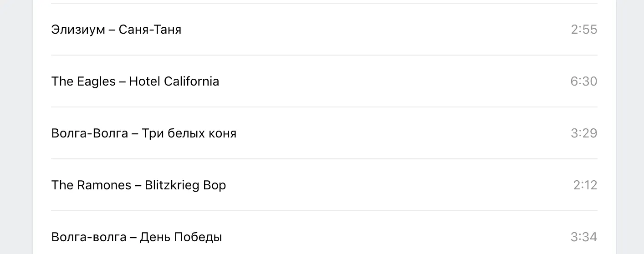Play the Hotel California track title
This screenshot has height=254, width=644.
[174, 81]
